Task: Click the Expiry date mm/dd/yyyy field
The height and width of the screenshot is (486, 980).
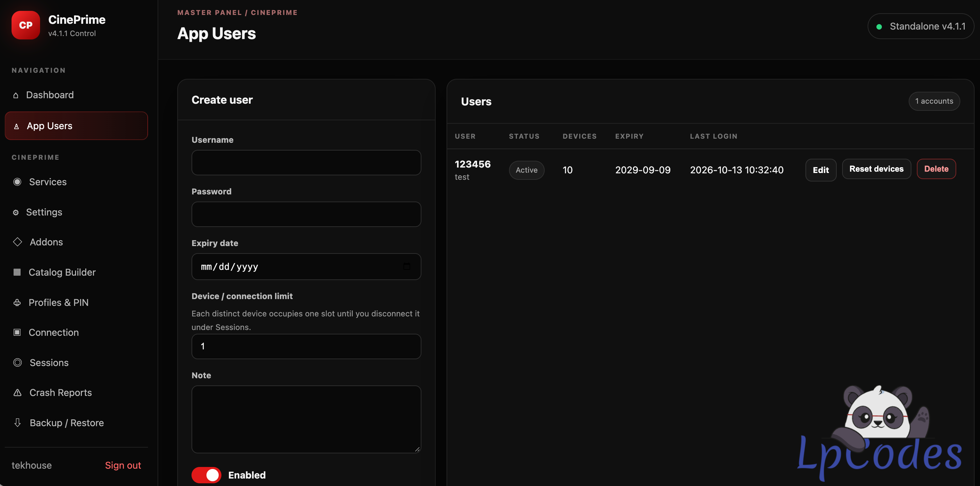Action: point(306,266)
